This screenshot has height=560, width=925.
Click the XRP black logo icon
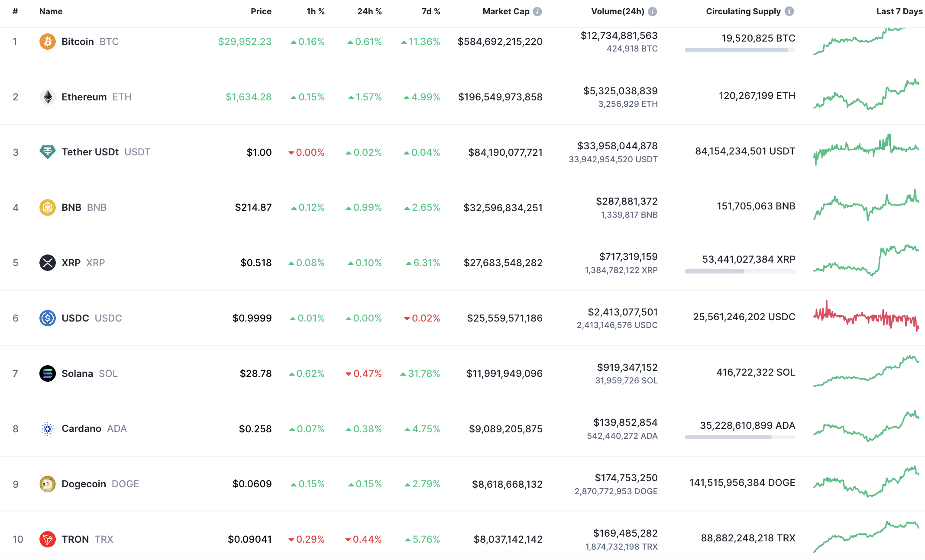pyautogui.click(x=48, y=263)
